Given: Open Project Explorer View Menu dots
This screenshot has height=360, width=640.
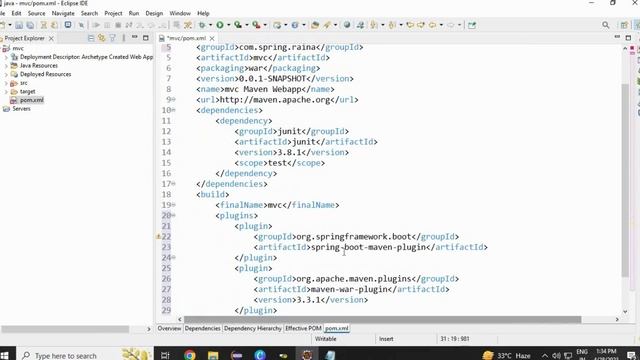Looking at the screenshot, I should [124, 38].
